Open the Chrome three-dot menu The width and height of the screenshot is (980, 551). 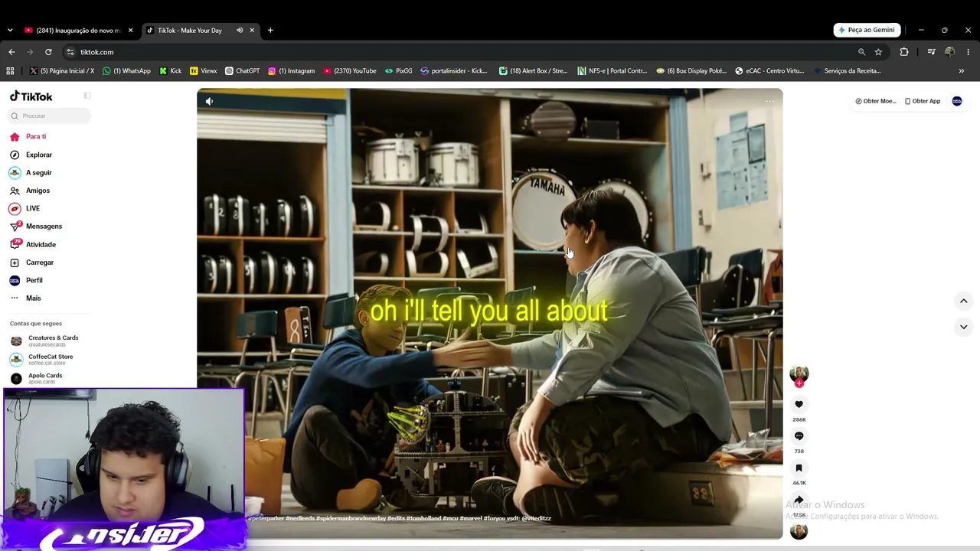(968, 52)
